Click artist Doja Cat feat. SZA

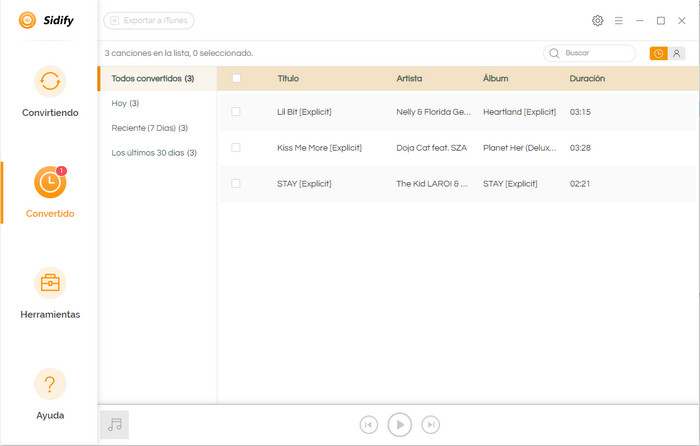click(432, 148)
